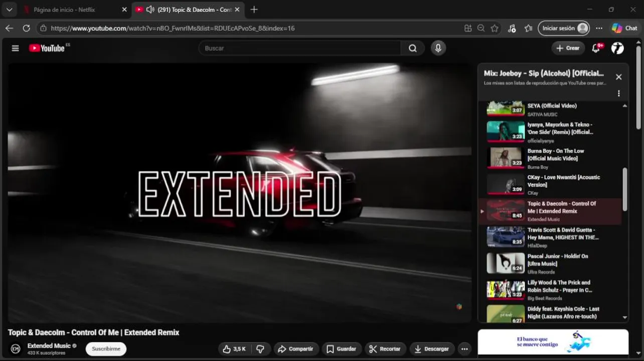Open the tab actions dropdown
Image resolution: width=644 pixels, height=361 pixels.
[9, 10]
